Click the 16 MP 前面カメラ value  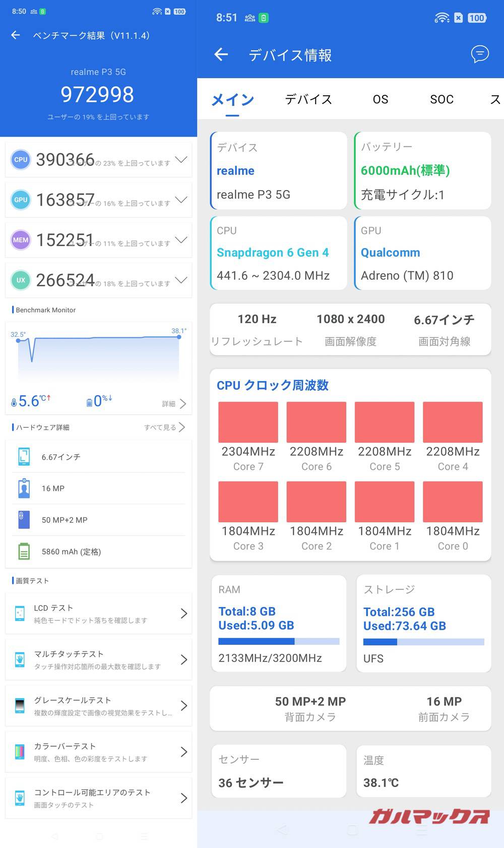[x=444, y=701]
